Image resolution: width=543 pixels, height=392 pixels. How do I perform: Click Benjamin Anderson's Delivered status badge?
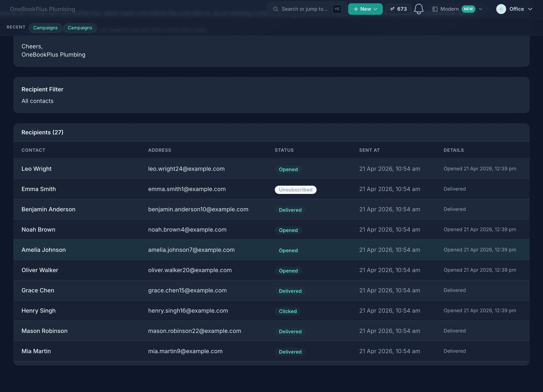(290, 210)
